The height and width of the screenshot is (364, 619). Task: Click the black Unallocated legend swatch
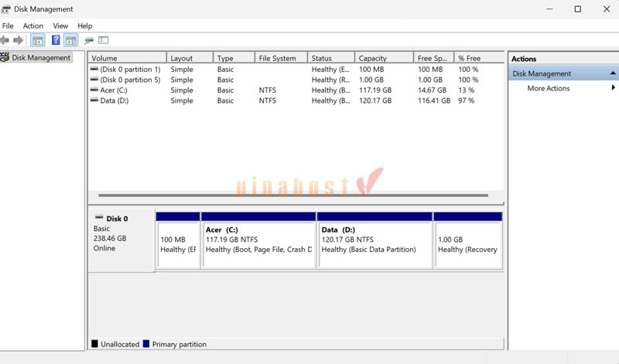click(94, 343)
